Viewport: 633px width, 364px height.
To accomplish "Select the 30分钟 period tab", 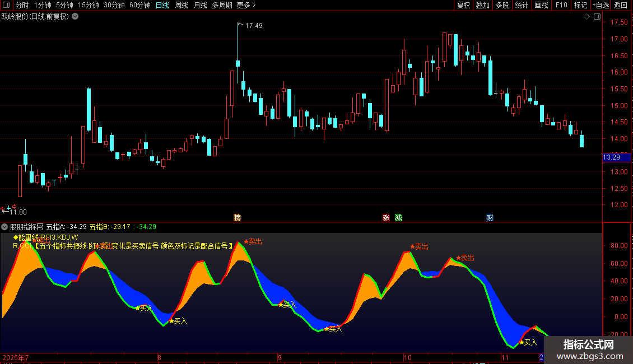I will click(114, 5).
